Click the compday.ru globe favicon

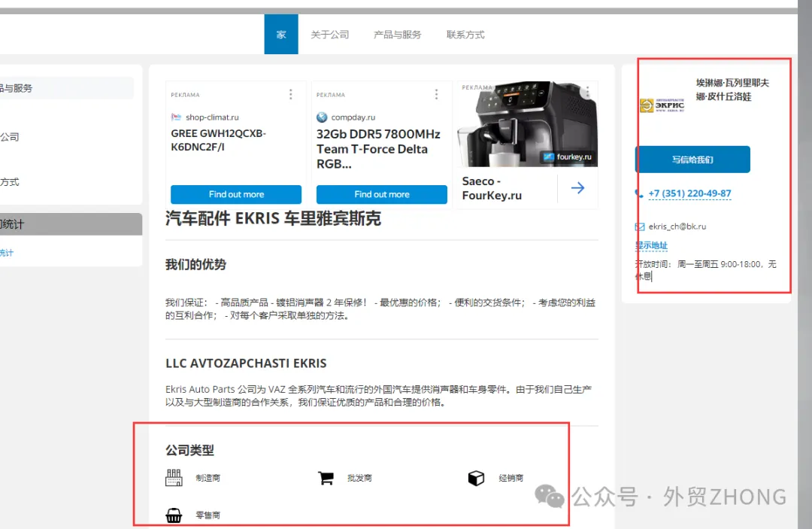tap(322, 117)
